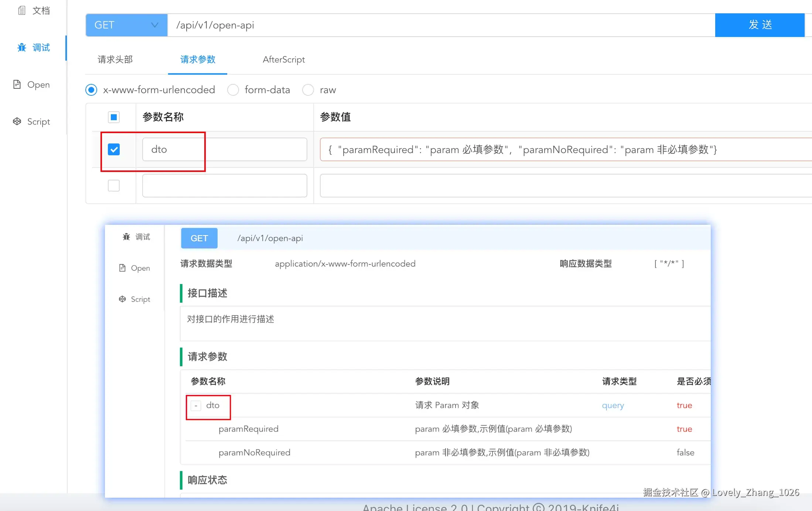This screenshot has height=511, width=812.
Task: Click the Script cube icon in sidebar
Action: pos(17,121)
